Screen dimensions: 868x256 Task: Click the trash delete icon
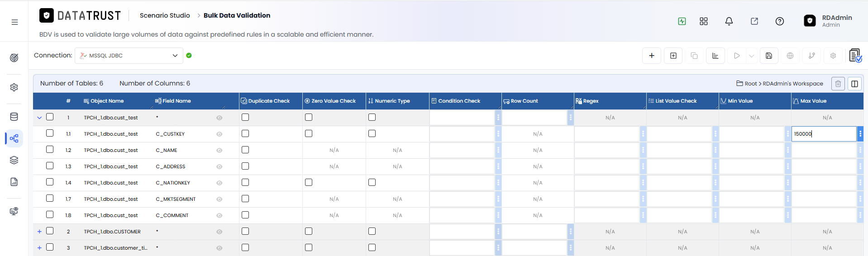tap(838, 84)
